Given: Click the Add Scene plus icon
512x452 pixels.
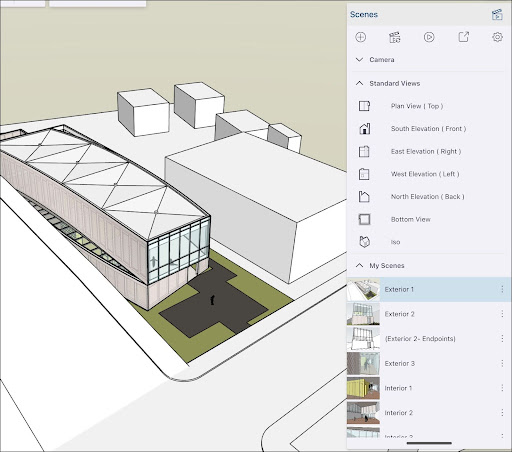Looking at the screenshot, I should pyautogui.click(x=360, y=37).
